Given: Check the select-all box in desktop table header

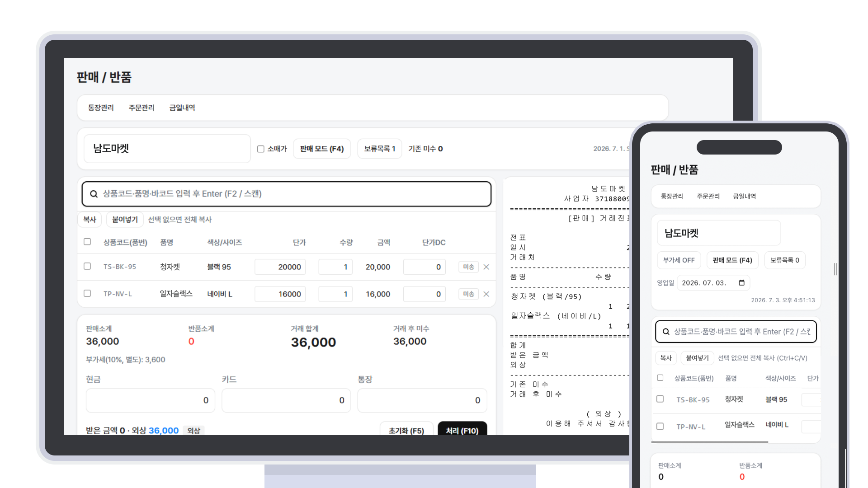Looking at the screenshot, I should click(87, 242).
